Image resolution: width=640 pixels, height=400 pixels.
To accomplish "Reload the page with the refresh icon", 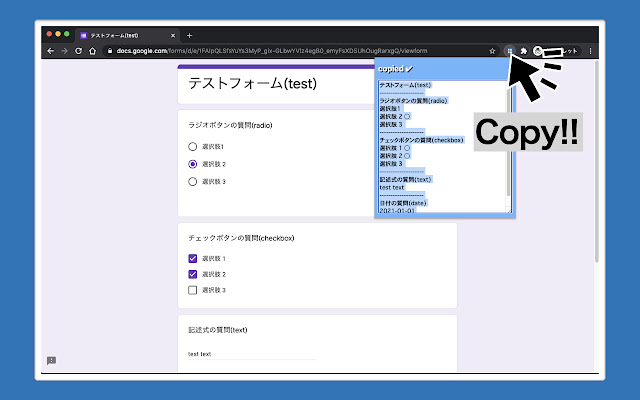I will point(78,51).
